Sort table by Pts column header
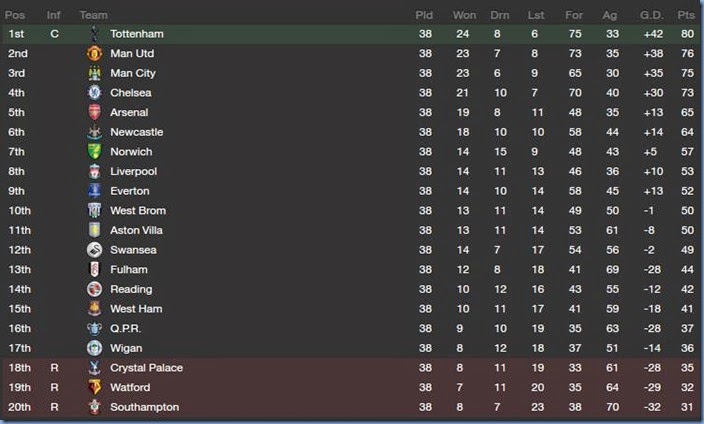The height and width of the screenshot is (424, 704). pos(685,15)
